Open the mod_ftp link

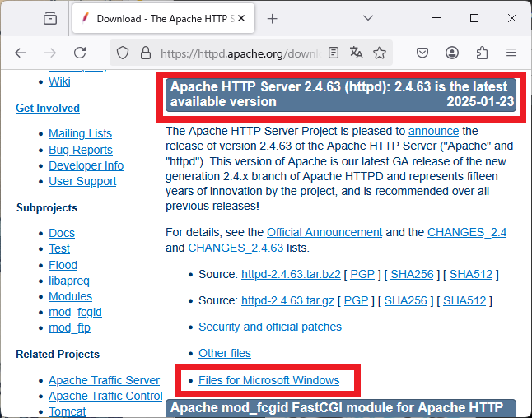tap(69, 327)
